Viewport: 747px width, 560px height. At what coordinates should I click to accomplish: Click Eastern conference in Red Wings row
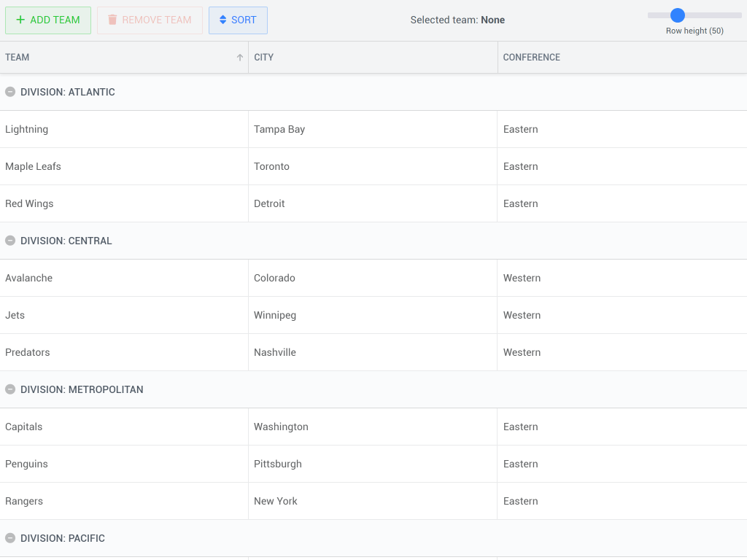click(x=622, y=203)
